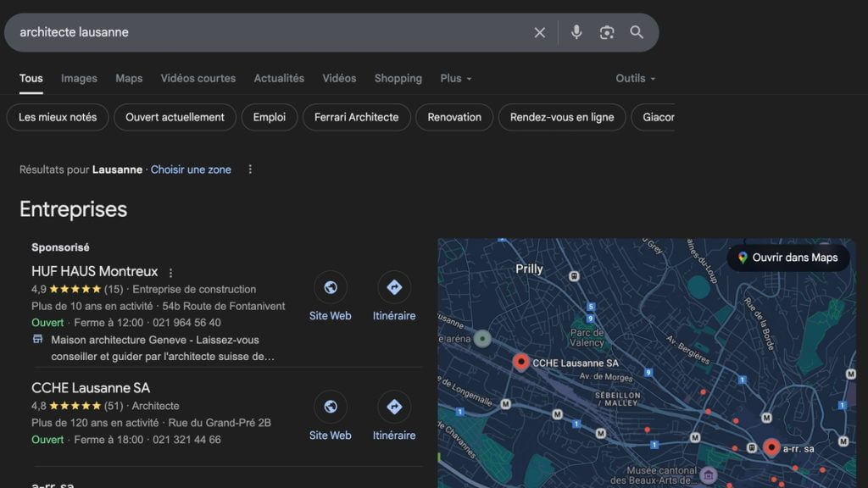Viewport: 868px width, 488px height.
Task: Apply the 'Les mieux notés' filter chip
Action: click(x=58, y=117)
